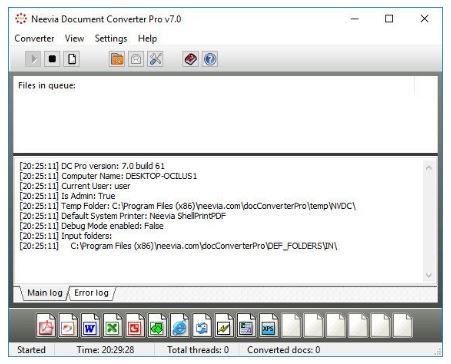Click the Neevia app logo in the title bar
The height and width of the screenshot is (364, 451).
(x=21, y=19)
